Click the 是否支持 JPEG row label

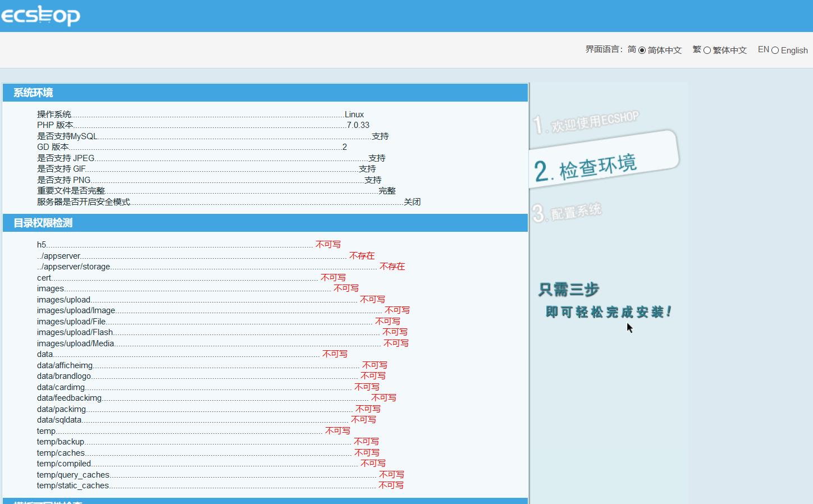click(66, 158)
